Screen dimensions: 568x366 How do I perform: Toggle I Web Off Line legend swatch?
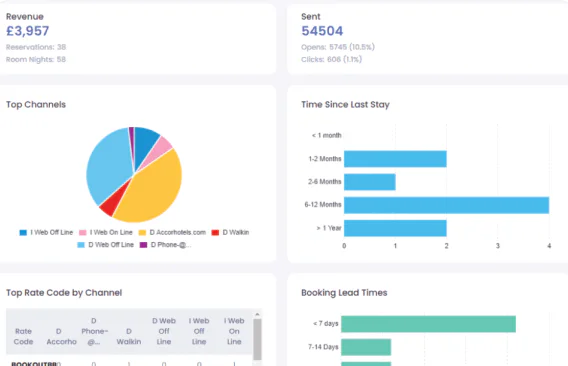pyautogui.click(x=23, y=233)
